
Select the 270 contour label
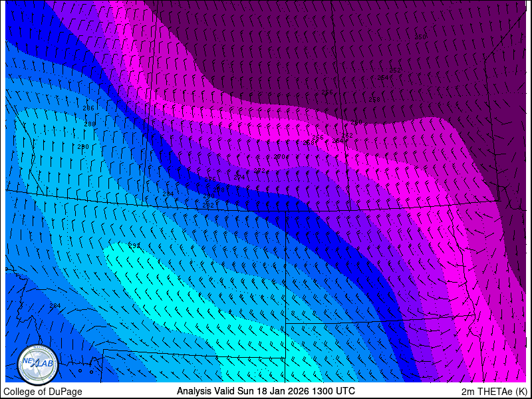point(279,157)
